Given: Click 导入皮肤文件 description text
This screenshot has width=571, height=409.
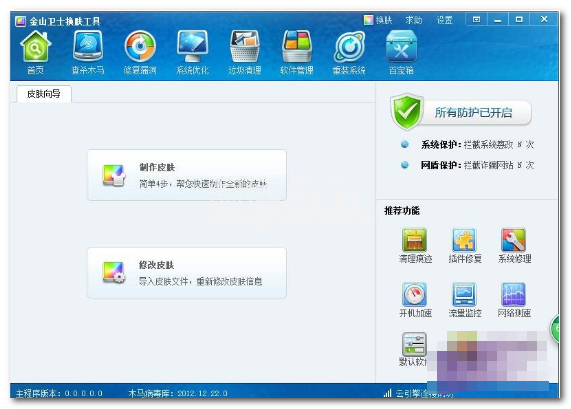Looking at the screenshot, I should (200, 281).
